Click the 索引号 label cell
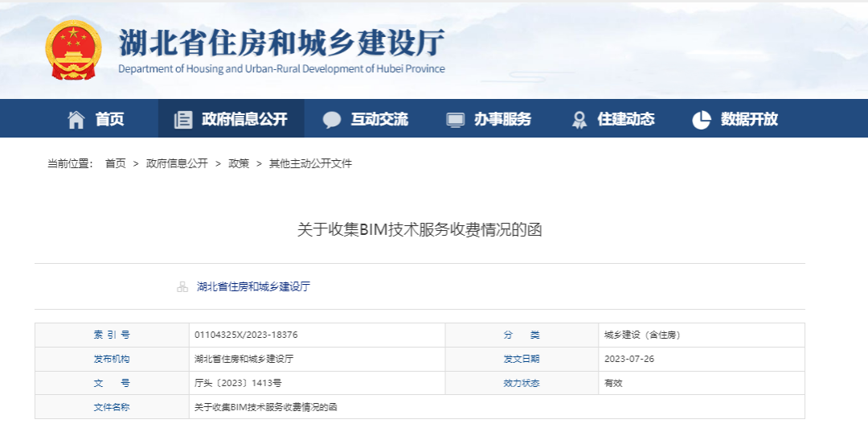The height and width of the screenshot is (432, 868). (112, 335)
